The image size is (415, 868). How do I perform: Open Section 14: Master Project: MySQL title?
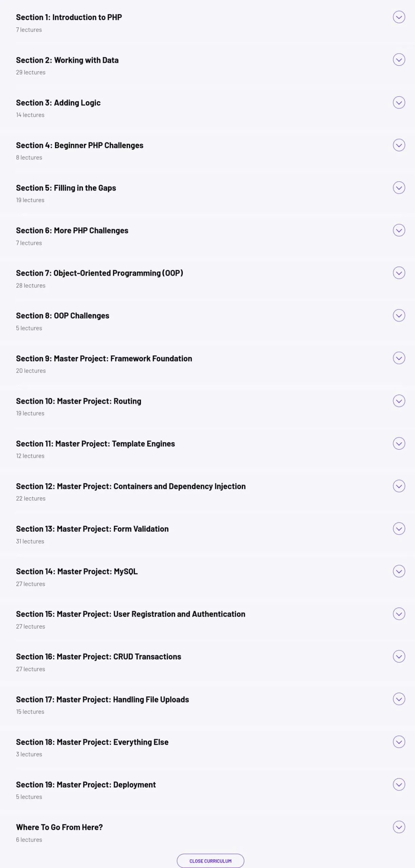[x=77, y=571]
